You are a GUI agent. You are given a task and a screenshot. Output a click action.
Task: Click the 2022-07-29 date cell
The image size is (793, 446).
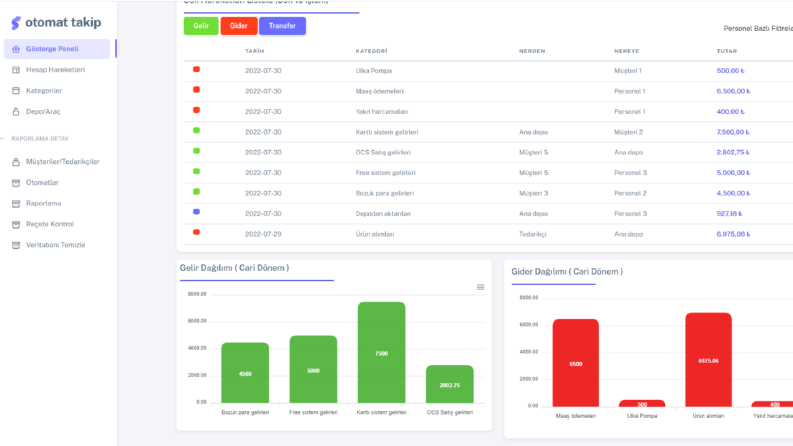(263, 234)
